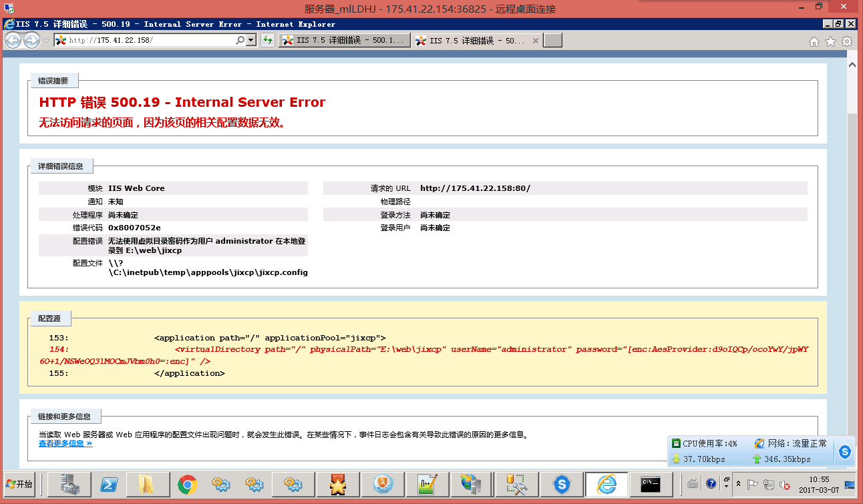Close the active IIS 7.5 error tab
This screenshot has width=863, height=504.
[x=535, y=41]
